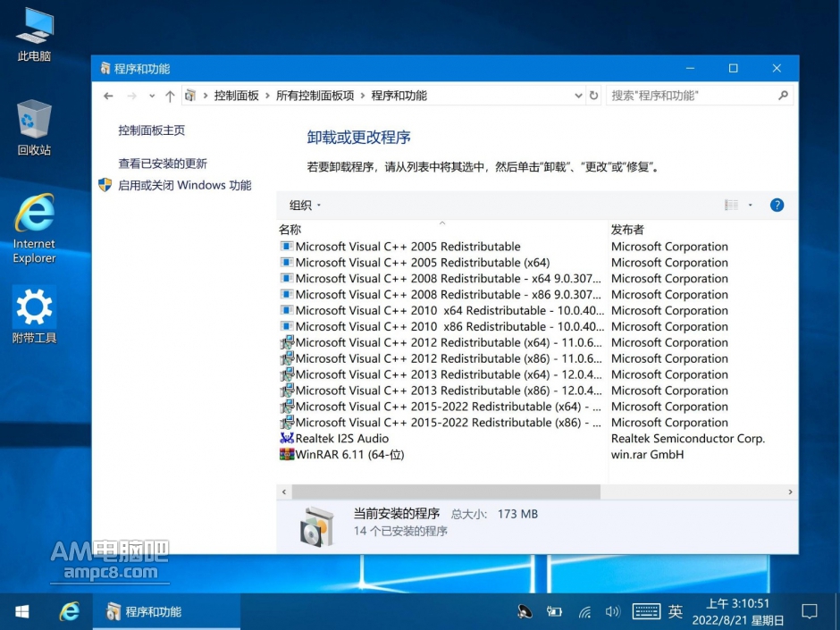The height and width of the screenshot is (630, 840).
Task: Open the notification center icon
Action: point(810,611)
